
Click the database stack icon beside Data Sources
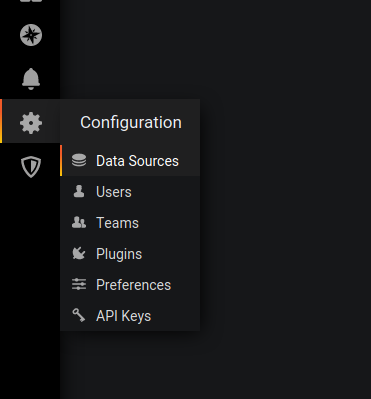click(x=79, y=161)
